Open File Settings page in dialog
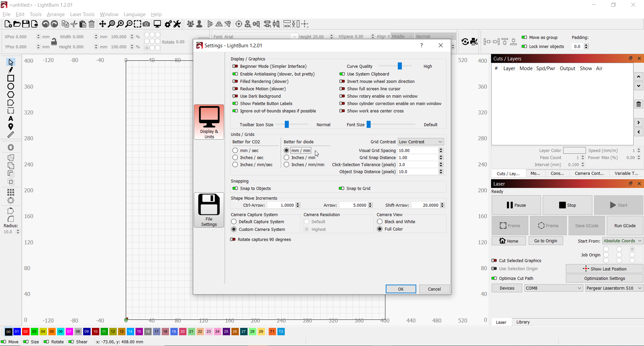 [209, 210]
